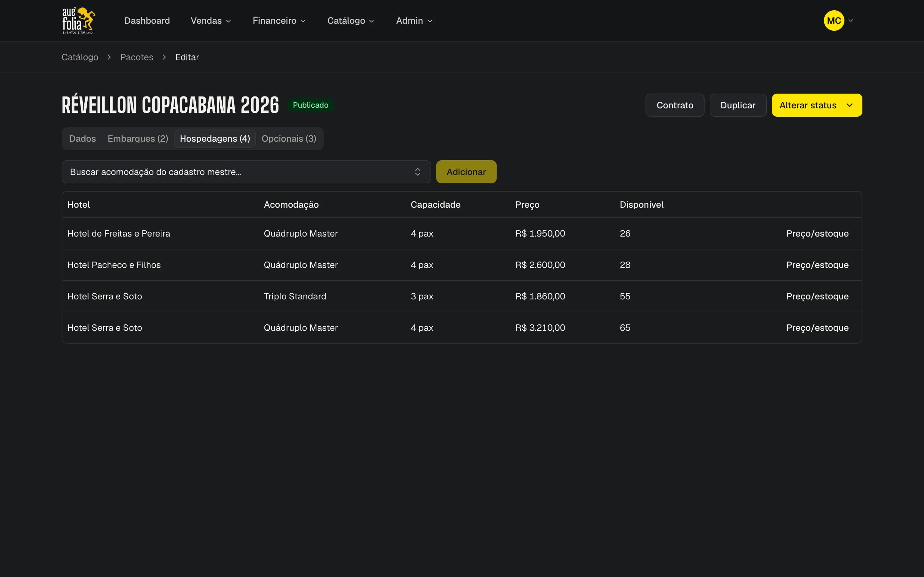
Task: Click the Contrato button
Action: pyautogui.click(x=675, y=105)
